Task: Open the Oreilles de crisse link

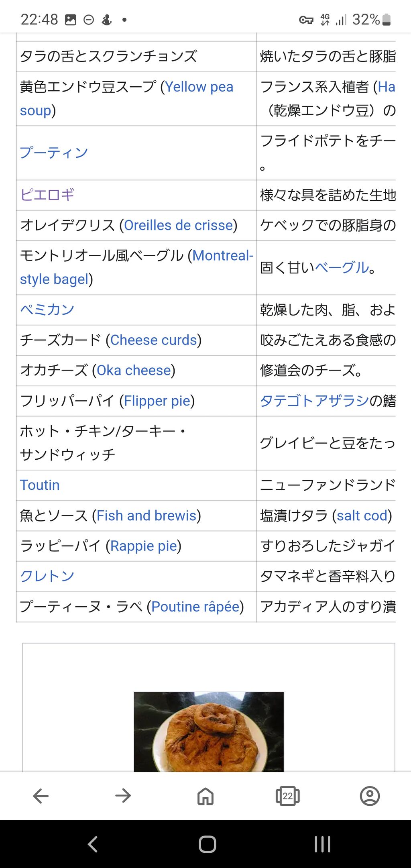Action: pyautogui.click(x=179, y=225)
